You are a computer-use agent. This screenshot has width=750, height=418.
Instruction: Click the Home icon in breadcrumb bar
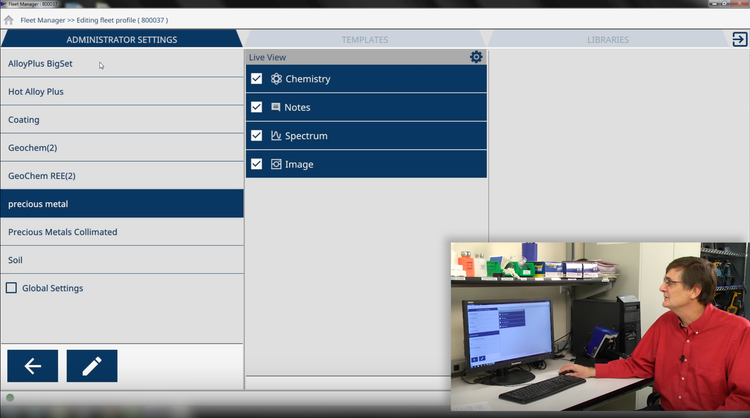9,20
